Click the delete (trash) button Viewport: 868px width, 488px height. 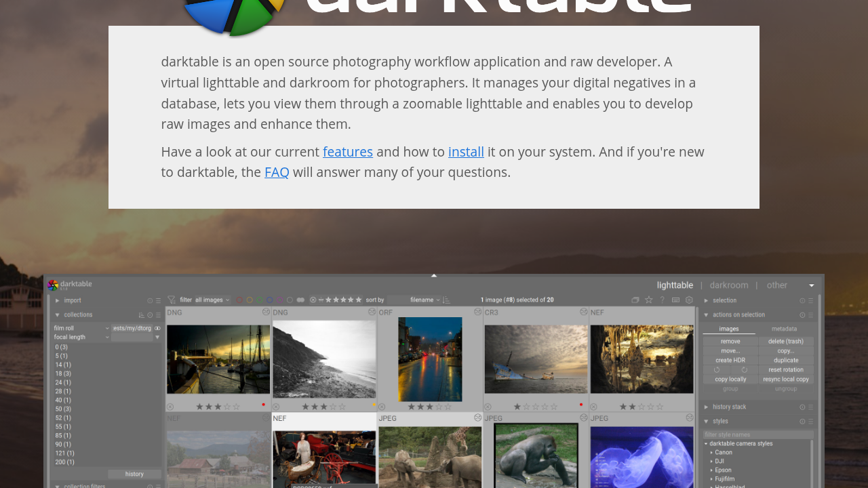[786, 342]
